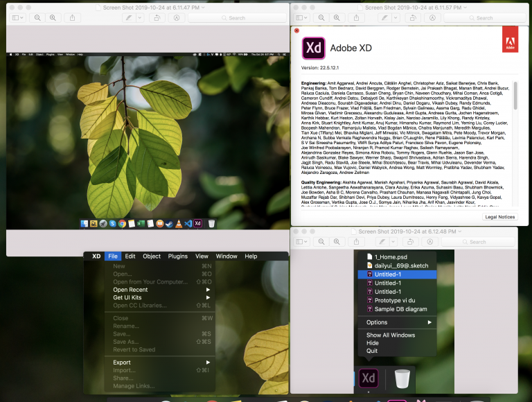Click the search field in the 6.11.47 PM window

point(236,17)
